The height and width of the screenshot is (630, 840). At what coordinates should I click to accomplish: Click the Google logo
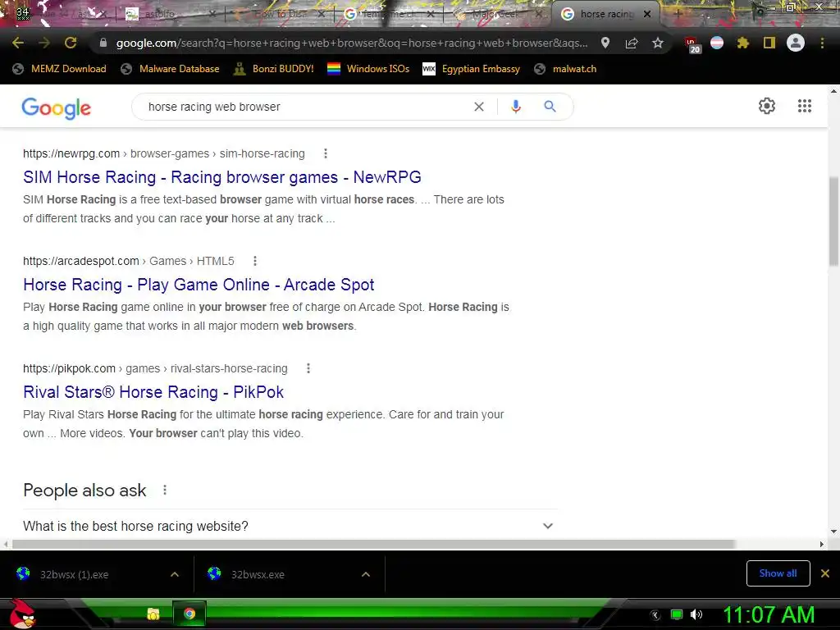coord(57,107)
